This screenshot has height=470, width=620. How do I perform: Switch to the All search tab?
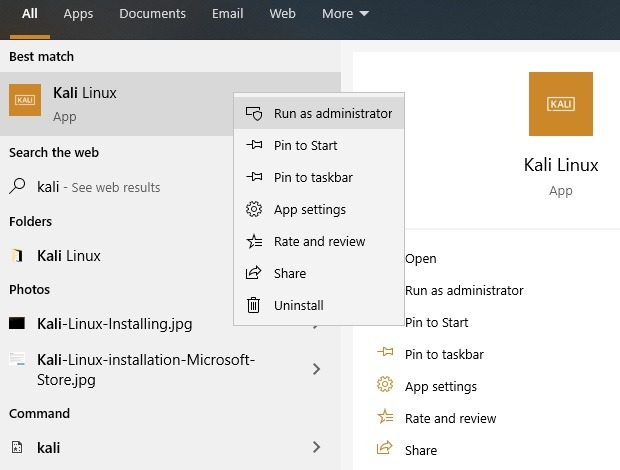(x=30, y=14)
